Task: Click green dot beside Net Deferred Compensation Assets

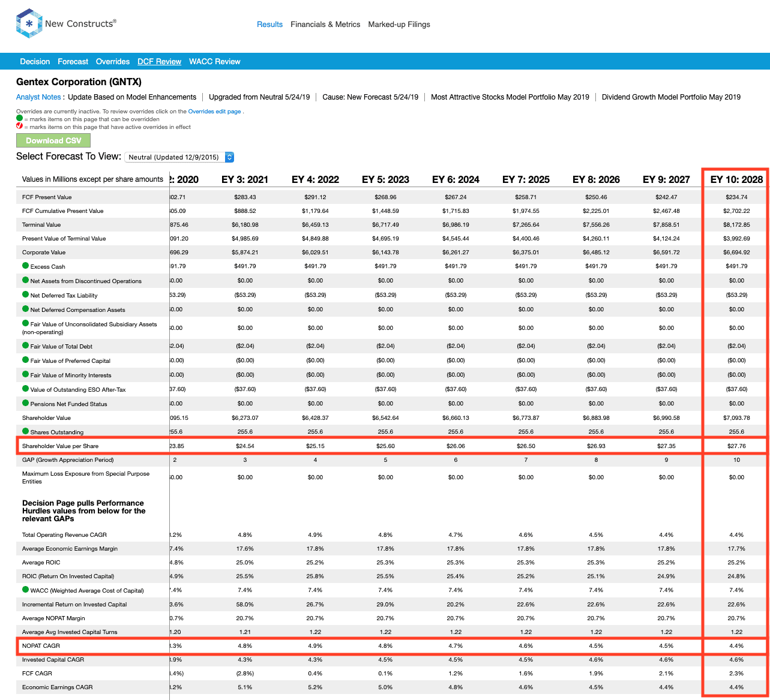Action: [26, 309]
